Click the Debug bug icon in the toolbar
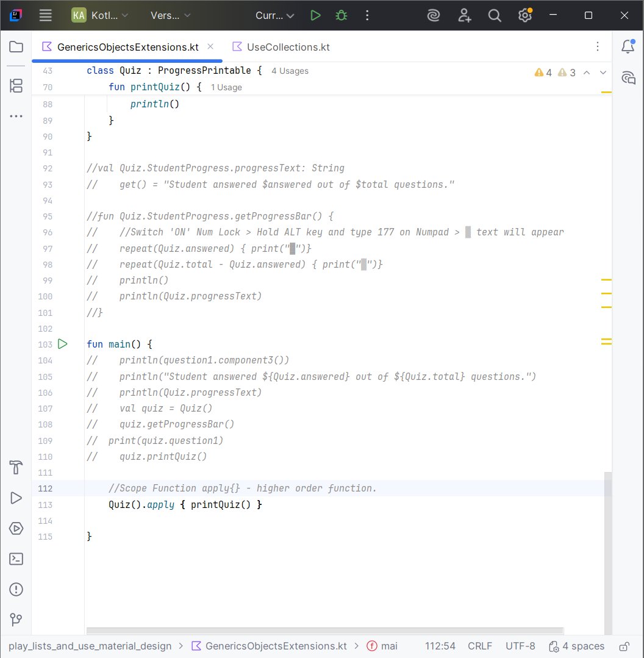The image size is (644, 658). [341, 16]
